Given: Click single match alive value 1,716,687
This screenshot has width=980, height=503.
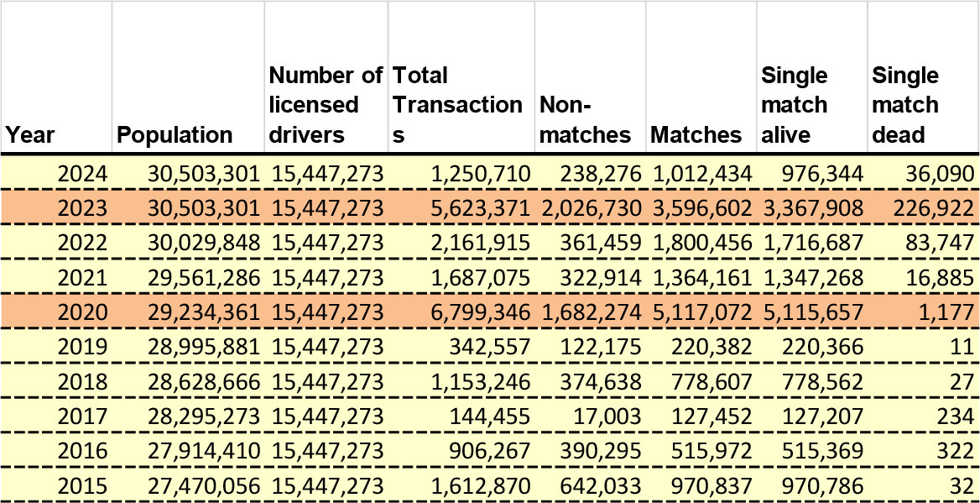Looking at the screenshot, I should pyautogui.click(x=814, y=243).
